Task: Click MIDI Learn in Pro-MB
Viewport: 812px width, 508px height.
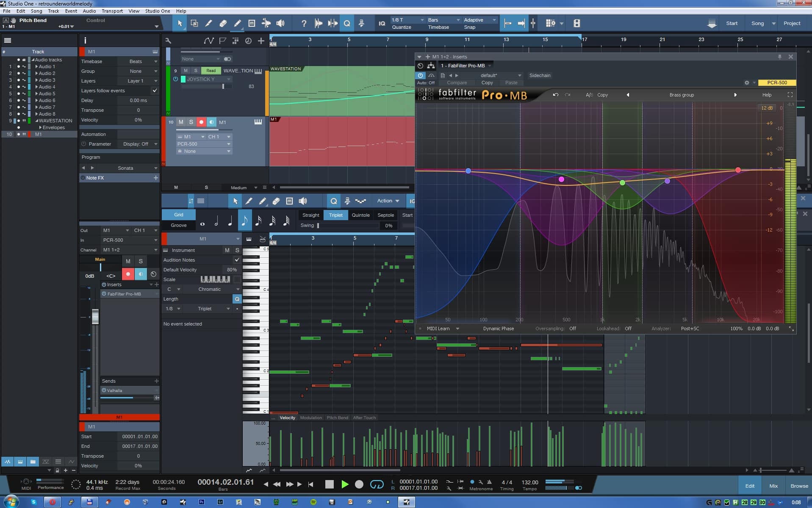Action: click(438, 329)
